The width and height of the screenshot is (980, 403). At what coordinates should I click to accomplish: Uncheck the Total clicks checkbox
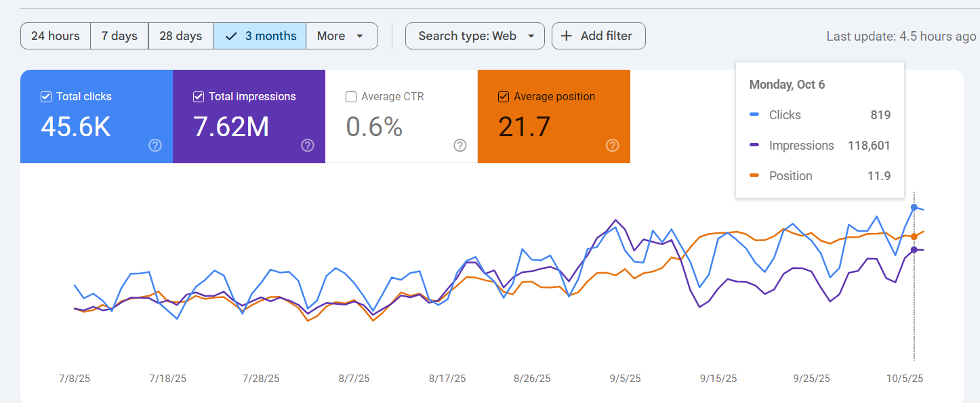pyautogui.click(x=46, y=96)
